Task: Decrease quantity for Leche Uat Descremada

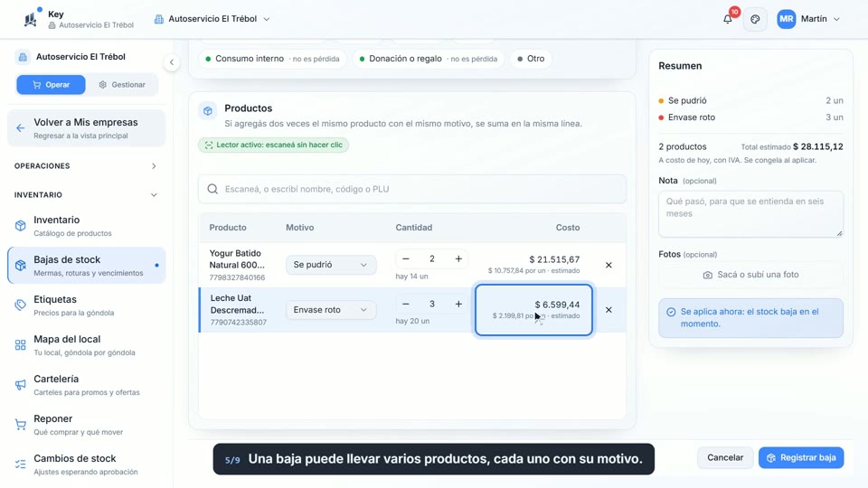Action: [406, 304]
